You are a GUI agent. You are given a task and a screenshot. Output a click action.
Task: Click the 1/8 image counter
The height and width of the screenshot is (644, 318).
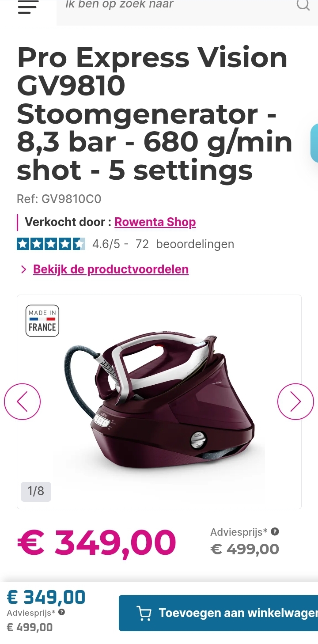point(36,491)
